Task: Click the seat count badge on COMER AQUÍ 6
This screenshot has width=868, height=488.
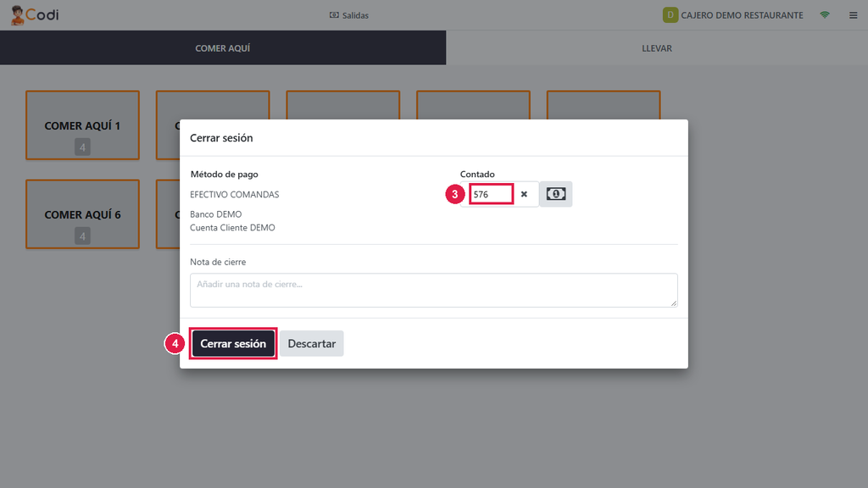Action: tap(82, 236)
